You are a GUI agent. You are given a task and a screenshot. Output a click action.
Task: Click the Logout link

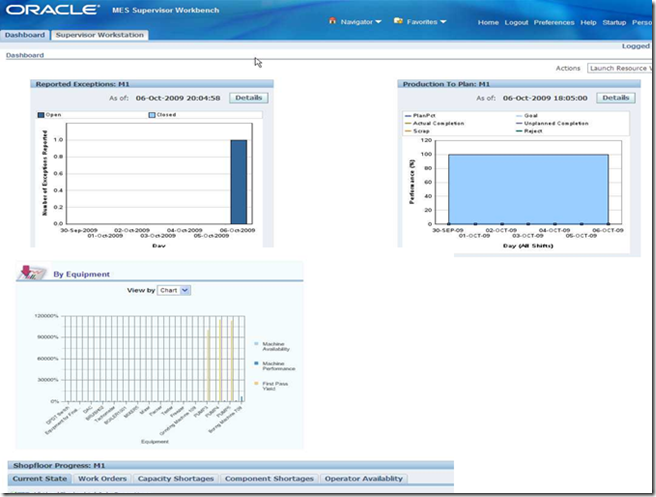click(x=516, y=22)
